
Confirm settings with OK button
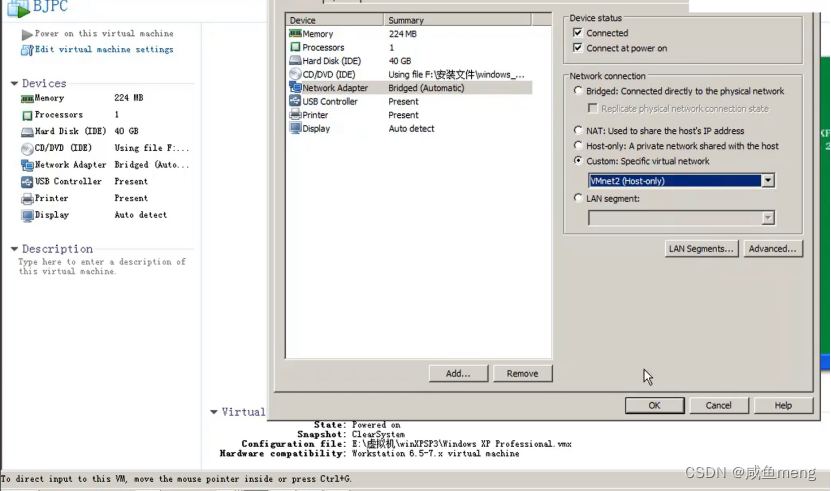655,405
